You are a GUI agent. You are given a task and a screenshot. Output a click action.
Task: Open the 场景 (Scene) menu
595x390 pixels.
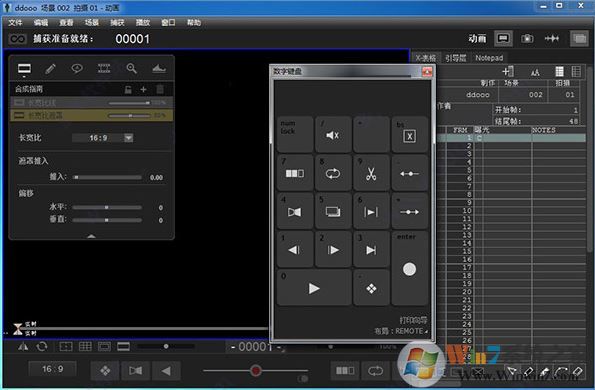tap(92, 22)
